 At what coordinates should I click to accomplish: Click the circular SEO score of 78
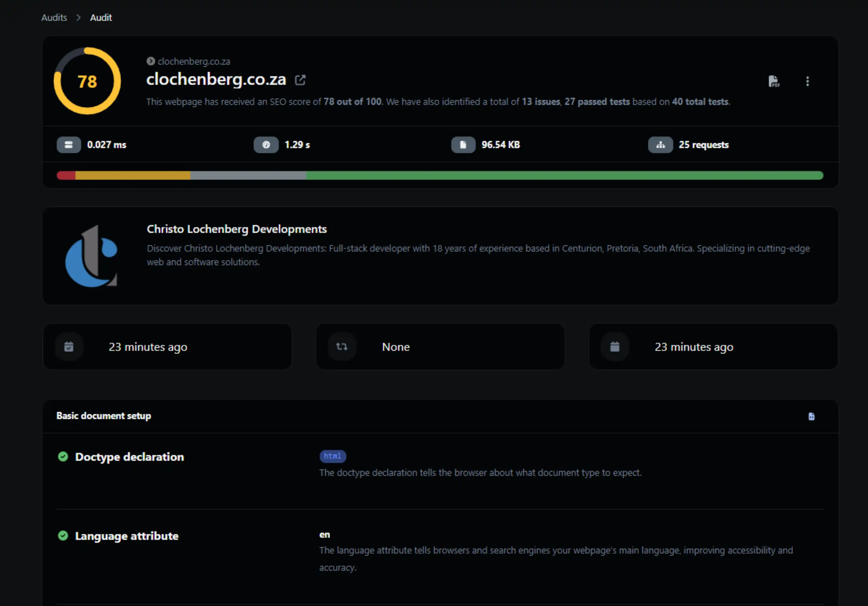coord(88,81)
